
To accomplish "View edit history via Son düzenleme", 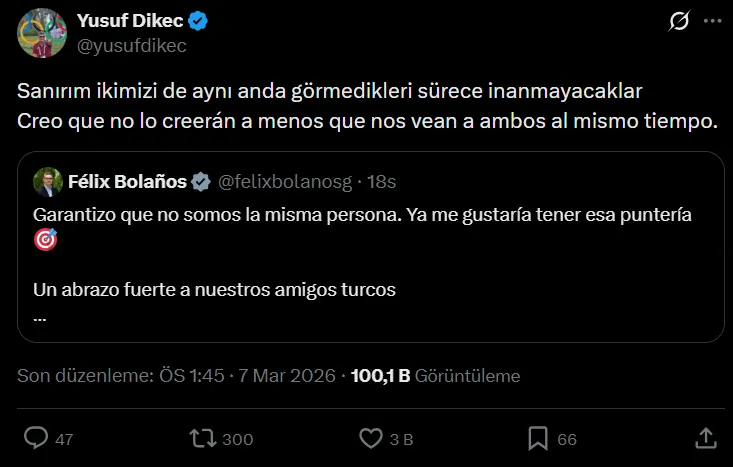I will [86, 376].
